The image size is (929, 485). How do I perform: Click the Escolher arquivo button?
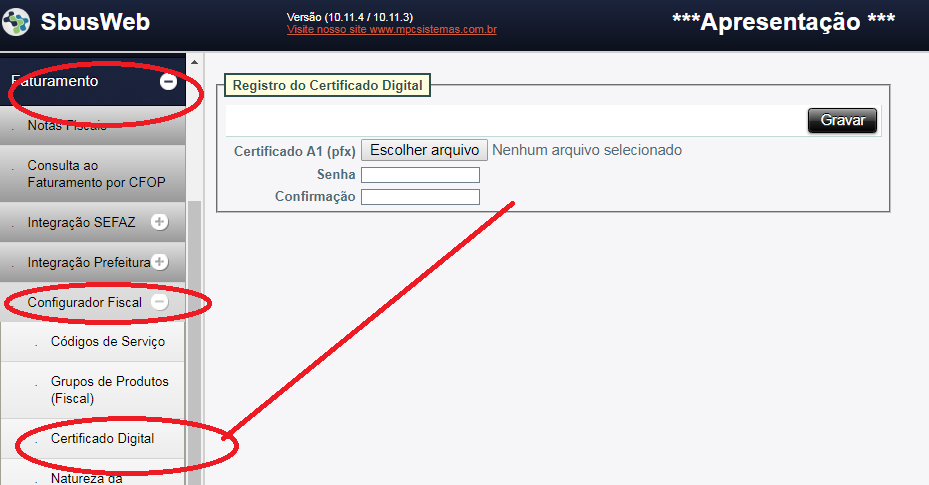click(x=424, y=150)
